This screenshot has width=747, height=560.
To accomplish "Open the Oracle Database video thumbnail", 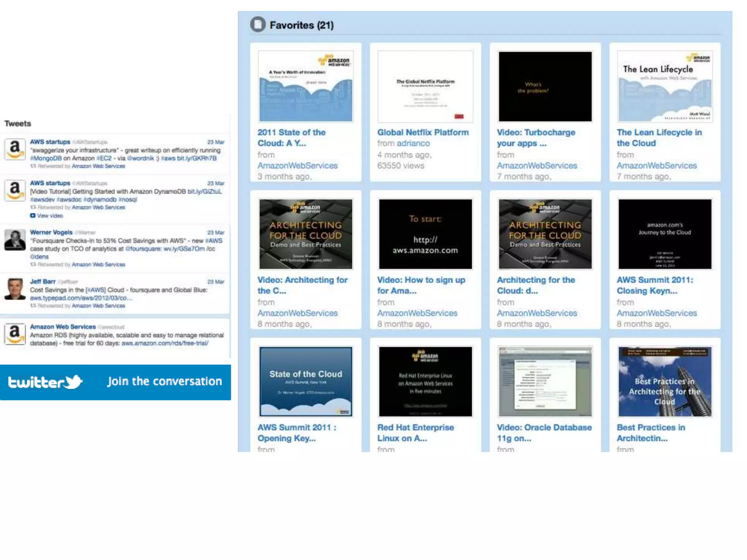I will click(x=545, y=381).
